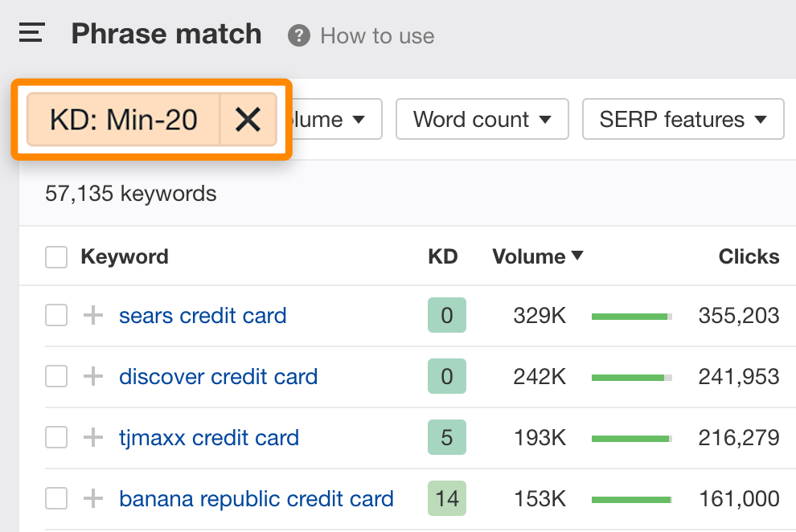This screenshot has height=532, width=796.
Task: Expand the SERP features dropdown
Action: point(683,120)
